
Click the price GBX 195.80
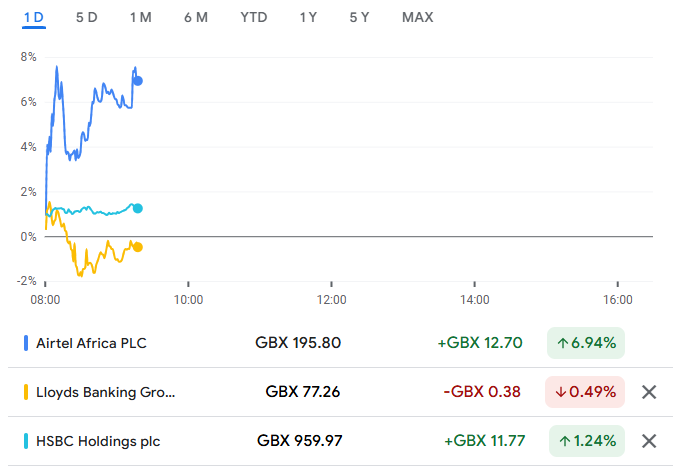pos(298,343)
